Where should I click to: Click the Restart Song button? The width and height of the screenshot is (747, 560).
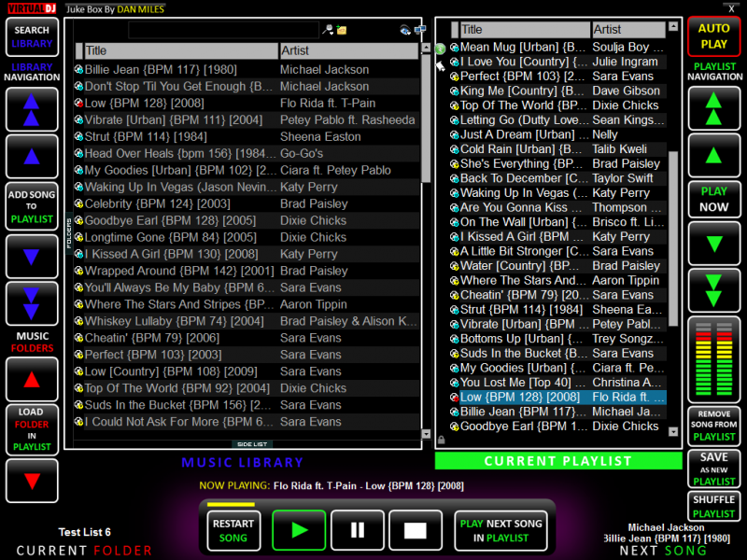tap(233, 530)
